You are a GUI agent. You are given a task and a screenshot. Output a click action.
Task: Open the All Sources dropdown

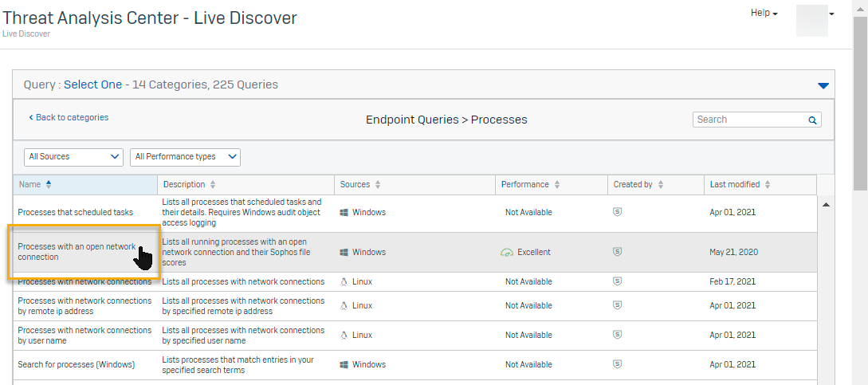pyautogui.click(x=73, y=157)
